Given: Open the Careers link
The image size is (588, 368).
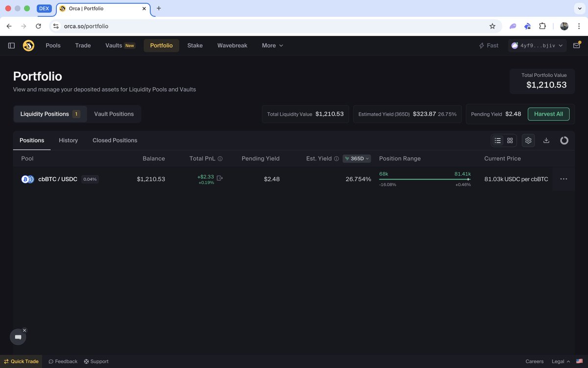Looking at the screenshot, I should tap(535, 361).
